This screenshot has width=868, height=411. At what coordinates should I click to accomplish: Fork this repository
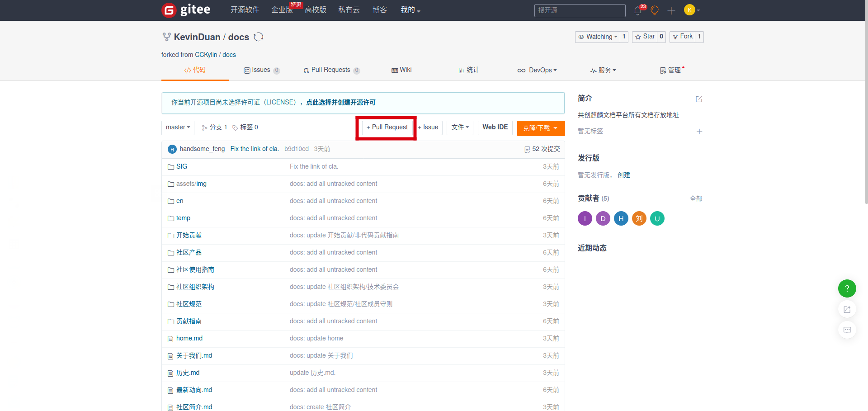[x=683, y=37]
